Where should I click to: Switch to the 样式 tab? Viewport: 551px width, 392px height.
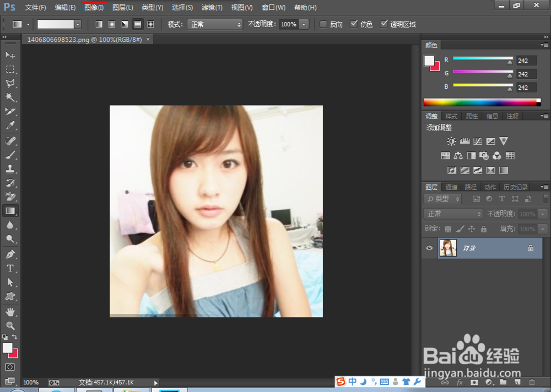(x=451, y=116)
